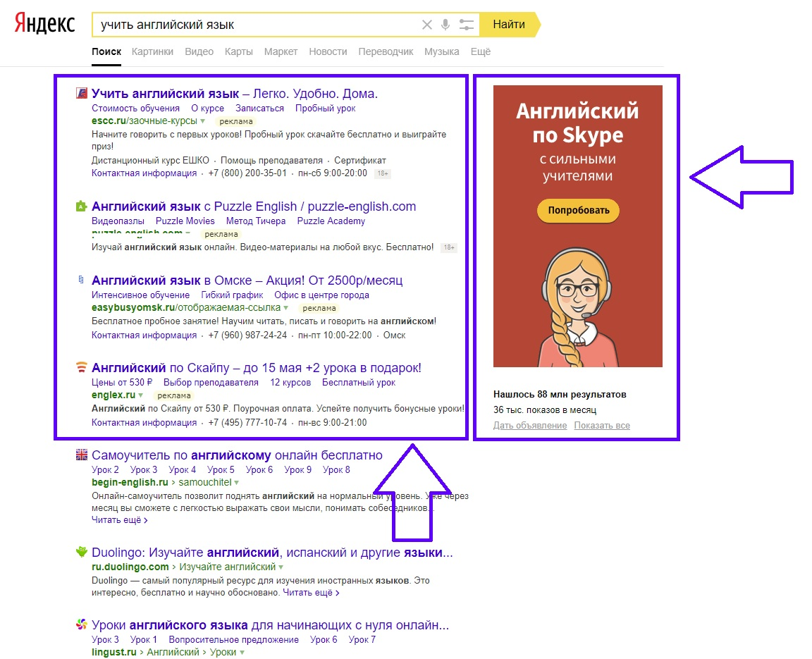Expand dropdown arrow next to englex.ru

pyautogui.click(x=141, y=395)
